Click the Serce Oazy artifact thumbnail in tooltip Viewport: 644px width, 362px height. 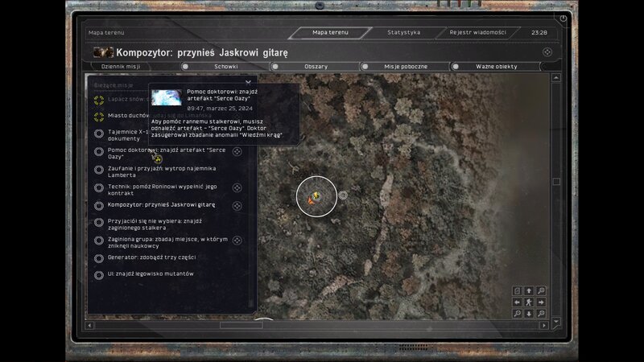click(x=167, y=97)
